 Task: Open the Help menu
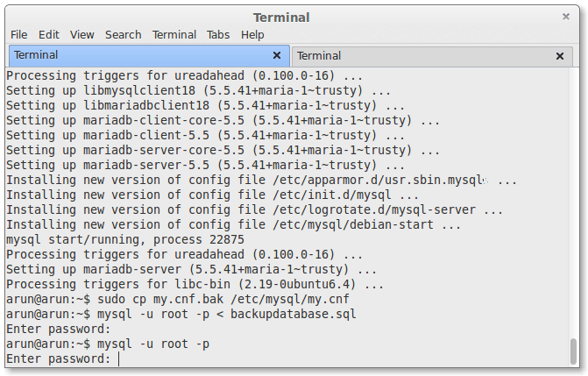tap(252, 34)
